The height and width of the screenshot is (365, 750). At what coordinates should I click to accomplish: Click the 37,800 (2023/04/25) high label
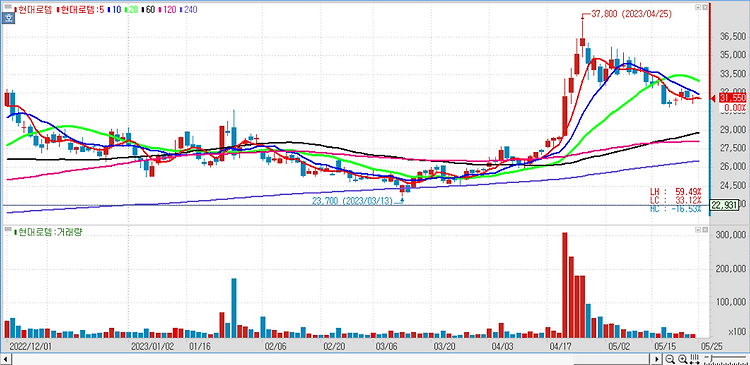[x=631, y=14]
